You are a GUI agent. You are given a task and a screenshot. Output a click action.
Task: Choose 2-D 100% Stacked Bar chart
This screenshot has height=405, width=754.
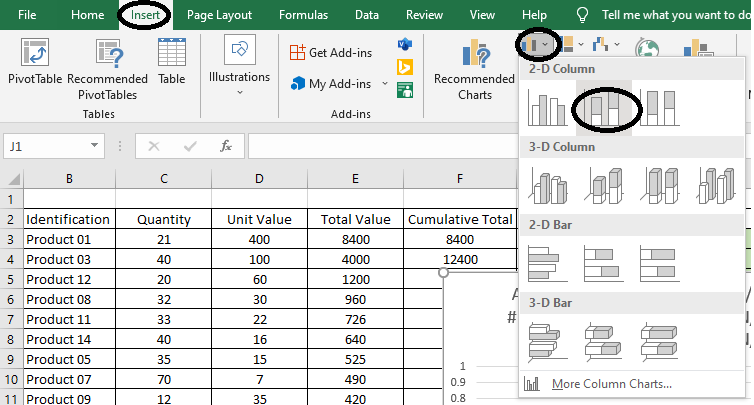point(660,263)
